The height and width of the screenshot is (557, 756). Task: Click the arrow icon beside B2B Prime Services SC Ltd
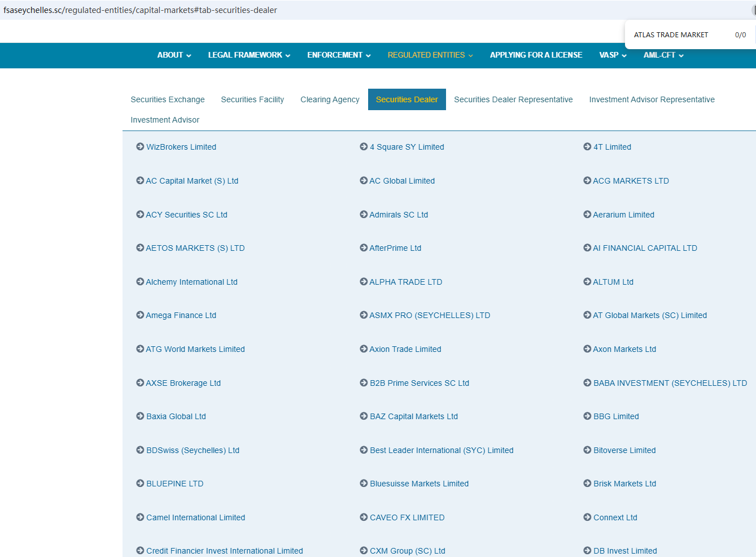(x=364, y=383)
